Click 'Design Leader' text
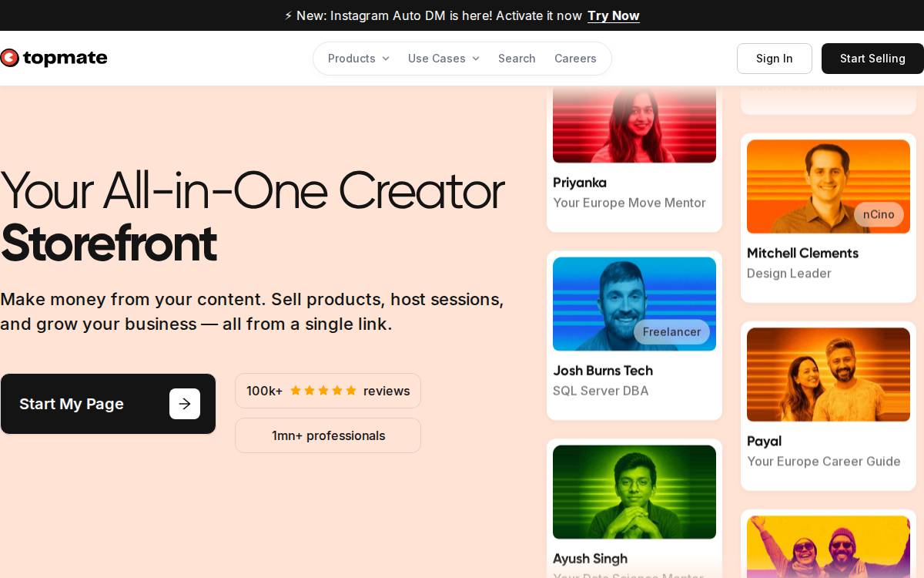This screenshot has height=578, width=924. pyautogui.click(x=789, y=274)
